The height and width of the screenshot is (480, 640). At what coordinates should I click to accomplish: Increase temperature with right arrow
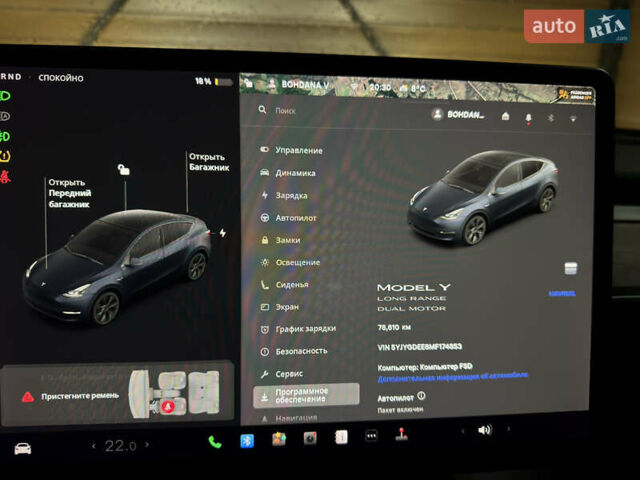(x=147, y=444)
